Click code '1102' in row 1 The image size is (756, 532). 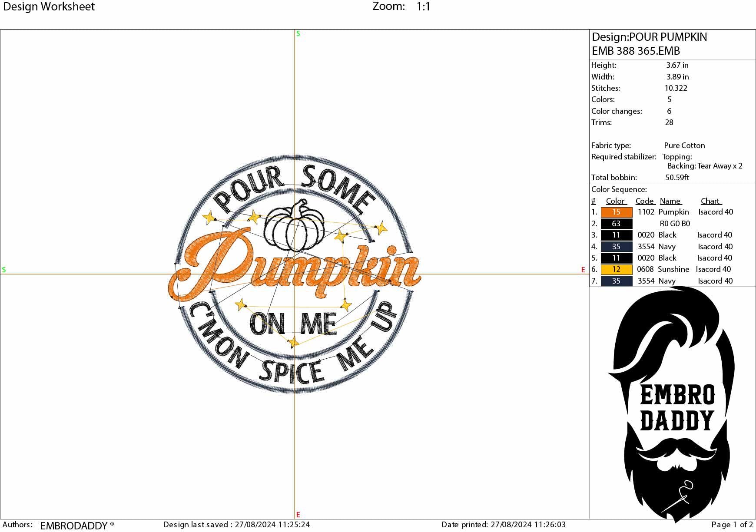click(x=646, y=212)
